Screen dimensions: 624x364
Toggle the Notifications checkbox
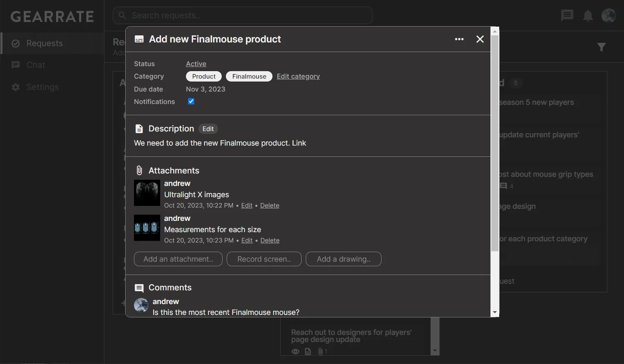191,102
